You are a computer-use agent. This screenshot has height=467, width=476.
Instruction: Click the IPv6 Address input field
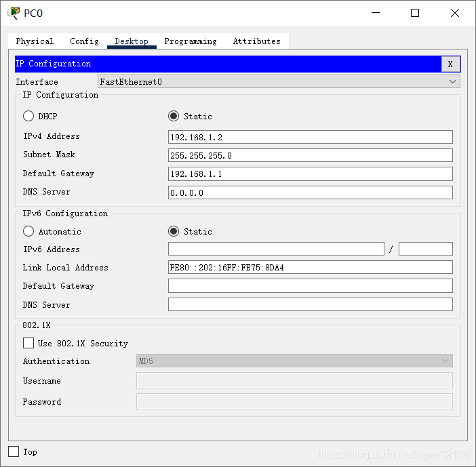pyautogui.click(x=276, y=249)
